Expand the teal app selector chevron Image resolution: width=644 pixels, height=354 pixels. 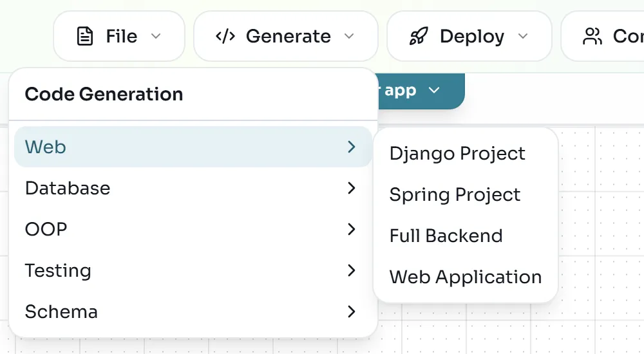434,90
